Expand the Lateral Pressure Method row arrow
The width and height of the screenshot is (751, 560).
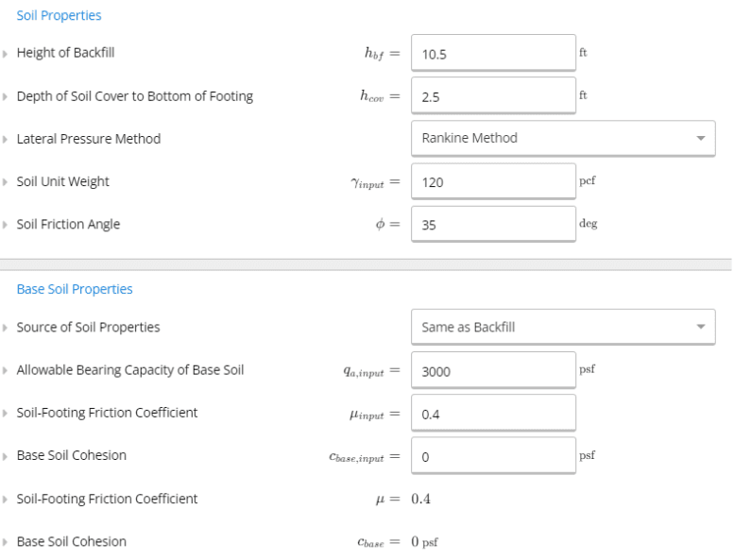pyautogui.click(x=5, y=139)
